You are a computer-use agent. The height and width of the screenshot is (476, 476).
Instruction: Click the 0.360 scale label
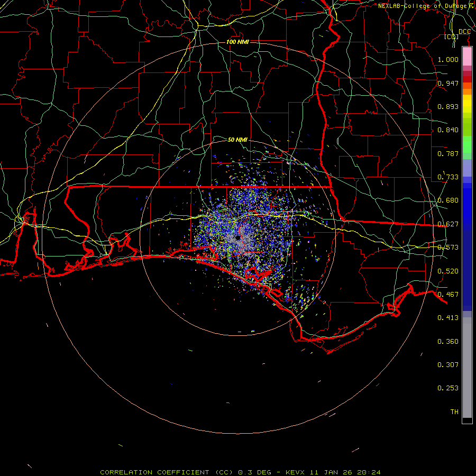pos(448,342)
